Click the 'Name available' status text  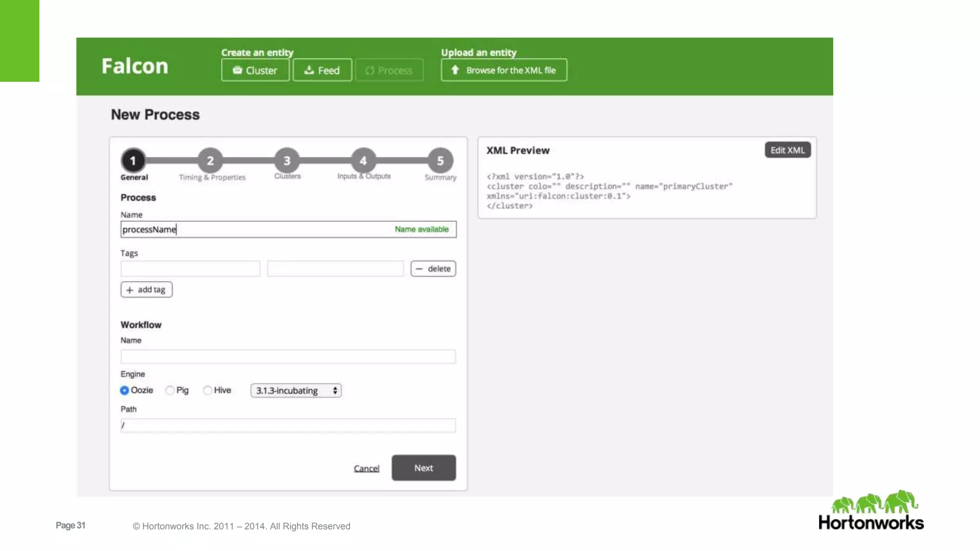422,229
